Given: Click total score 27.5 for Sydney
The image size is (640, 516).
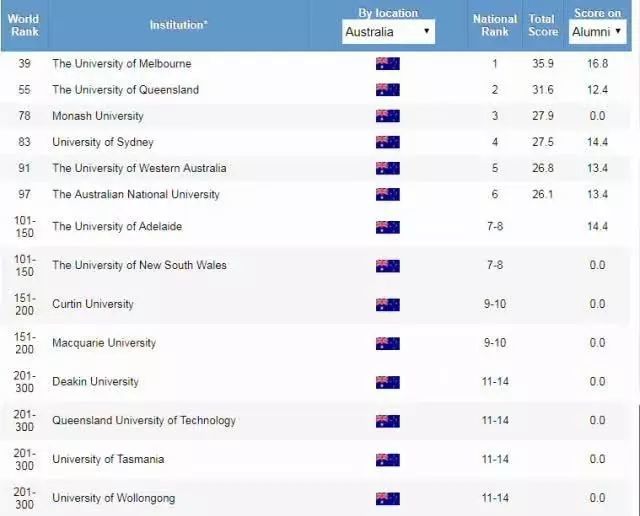Looking at the screenshot, I should click(543, 142).
